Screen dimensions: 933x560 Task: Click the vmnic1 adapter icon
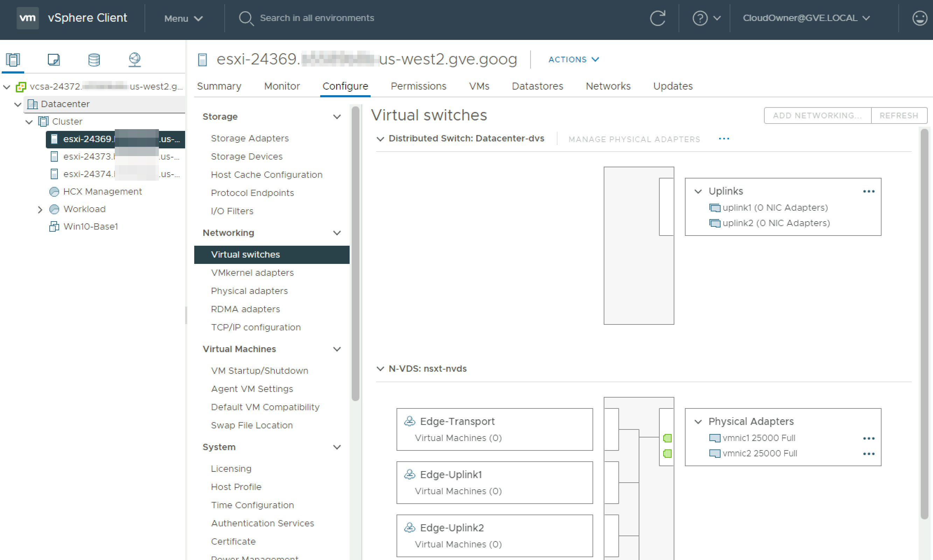click(715, 438)
